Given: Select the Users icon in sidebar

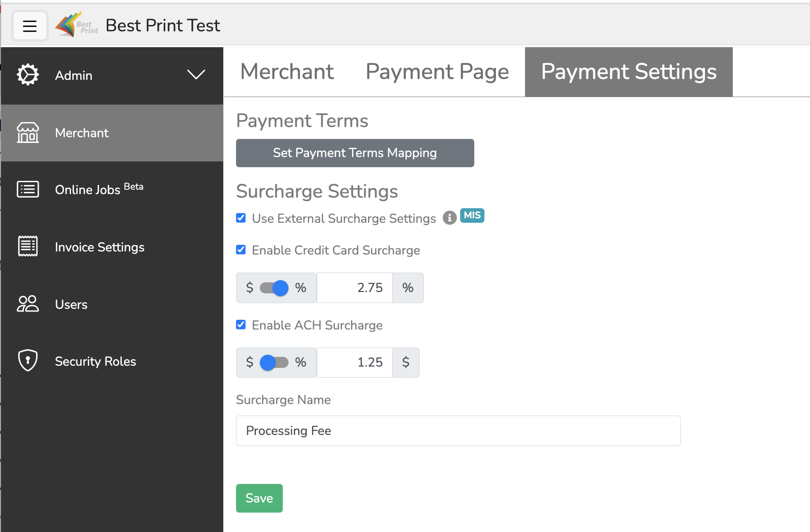Looking at the screenshot, I should click(x=27, y=304).
